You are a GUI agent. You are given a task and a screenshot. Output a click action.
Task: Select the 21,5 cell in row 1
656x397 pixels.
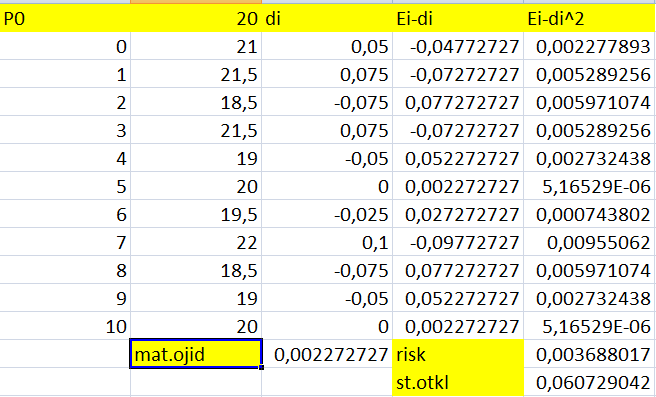coord(196,74)
